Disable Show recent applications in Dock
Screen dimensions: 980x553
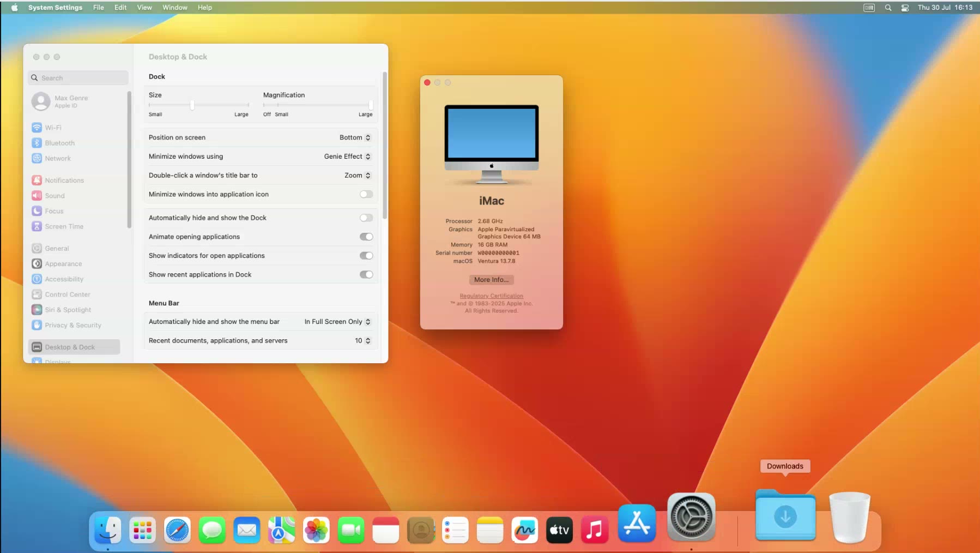(366, 274)
